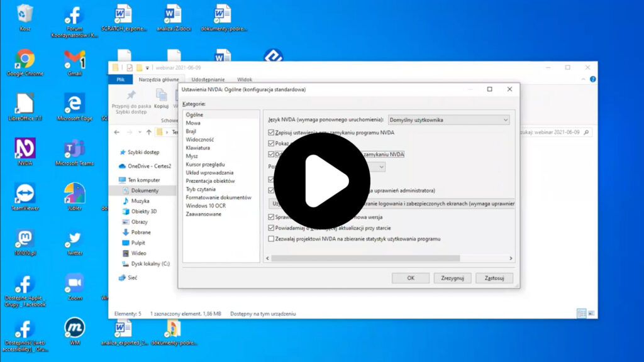Select the Klawiatura settings category
The width and height of the screenshot is (644, 362).
tap(197, 148)
